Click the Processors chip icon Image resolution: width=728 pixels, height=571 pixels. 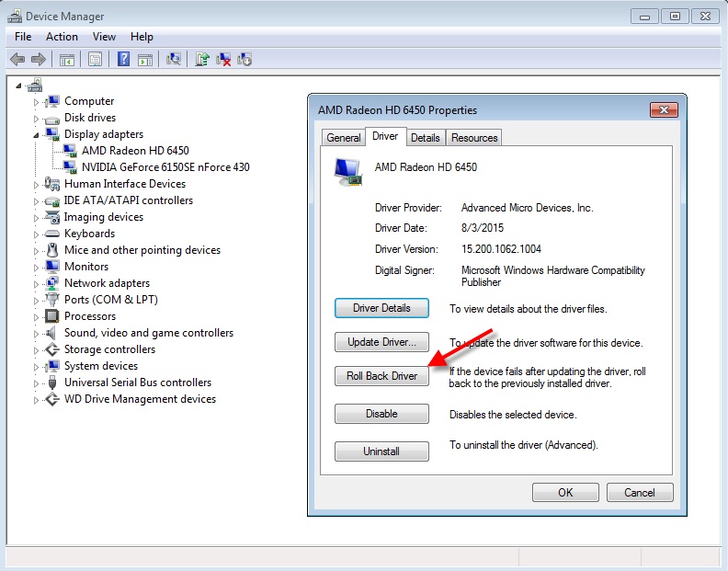pyautogui.click(x=52, y=316)
